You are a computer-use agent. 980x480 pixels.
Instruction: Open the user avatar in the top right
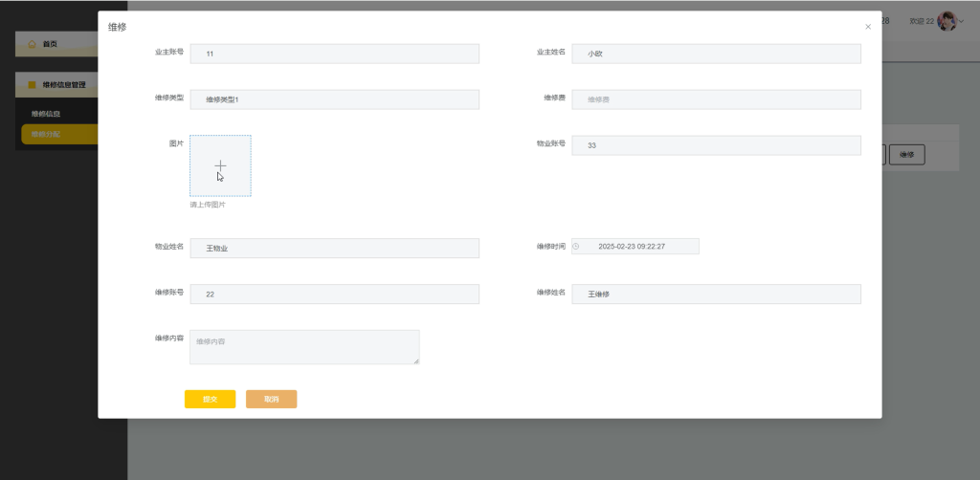[x=947, y=21]
